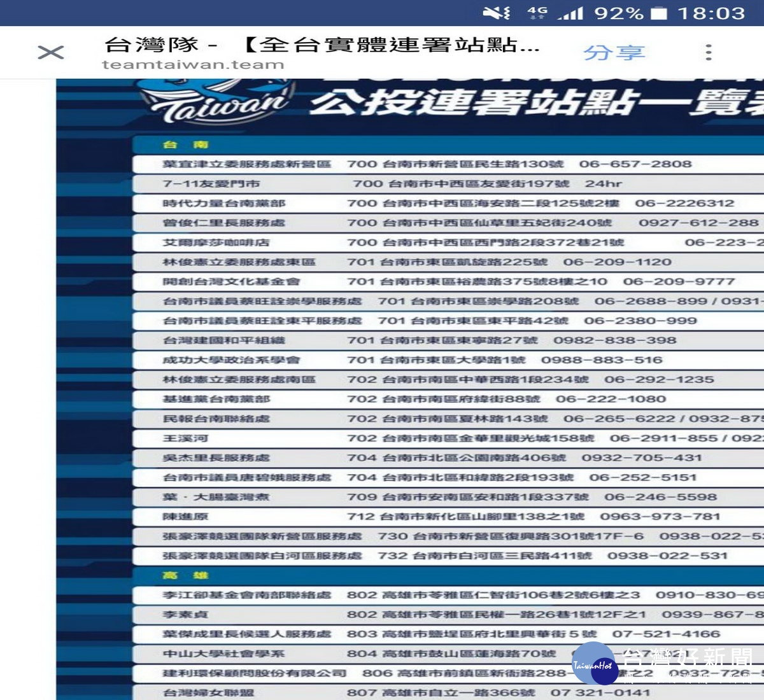Tap the teamtaiwan.team URL text
Image resolution: width=764 pixels, height=700 pixels.
point(193,65)
